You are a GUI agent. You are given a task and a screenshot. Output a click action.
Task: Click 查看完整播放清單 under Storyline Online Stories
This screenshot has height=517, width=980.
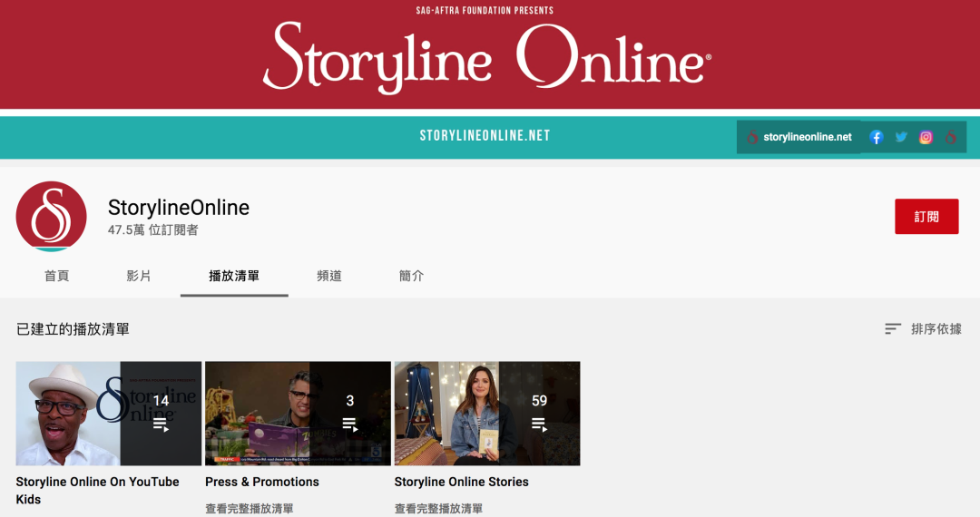pyautogui.click(x=438, y=509)
